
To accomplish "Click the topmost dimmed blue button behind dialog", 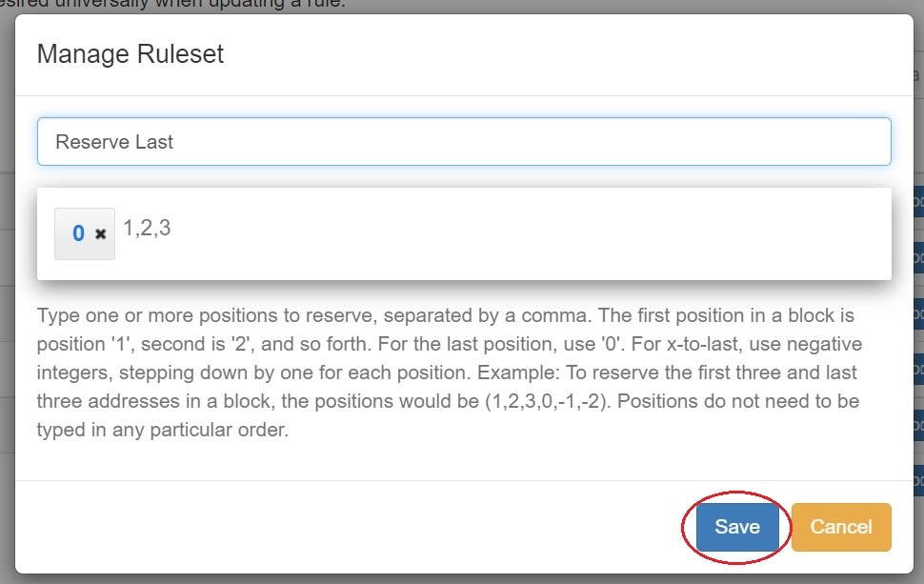I will [916, 201].
